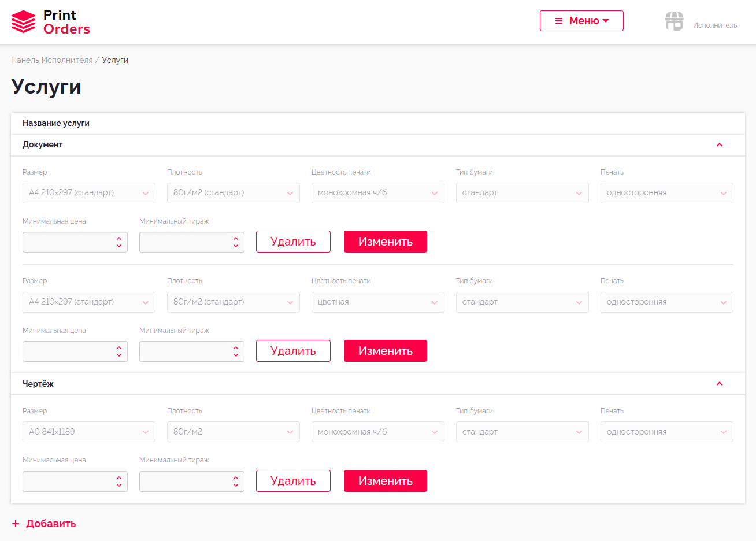Screen dimensions: 756x541
Task: Open Цветность печати dropdown showing цветная
Action: (377, 302)
